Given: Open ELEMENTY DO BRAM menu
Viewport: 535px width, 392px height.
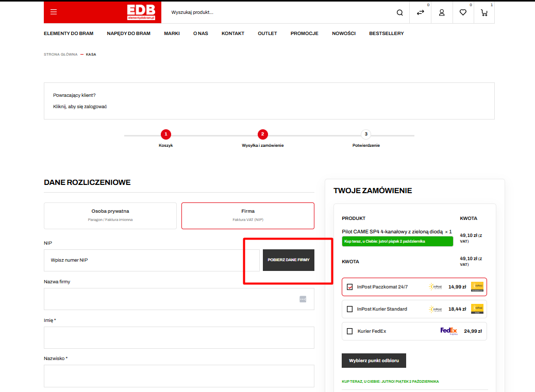Looking at the screenshot, I should click(69, 33).
